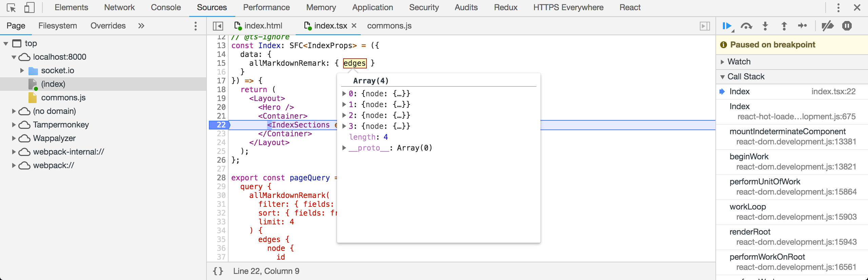Open the DevTools three-dot customize menu
The height and width of the screenshot is (280, 868).
[839, 7]
